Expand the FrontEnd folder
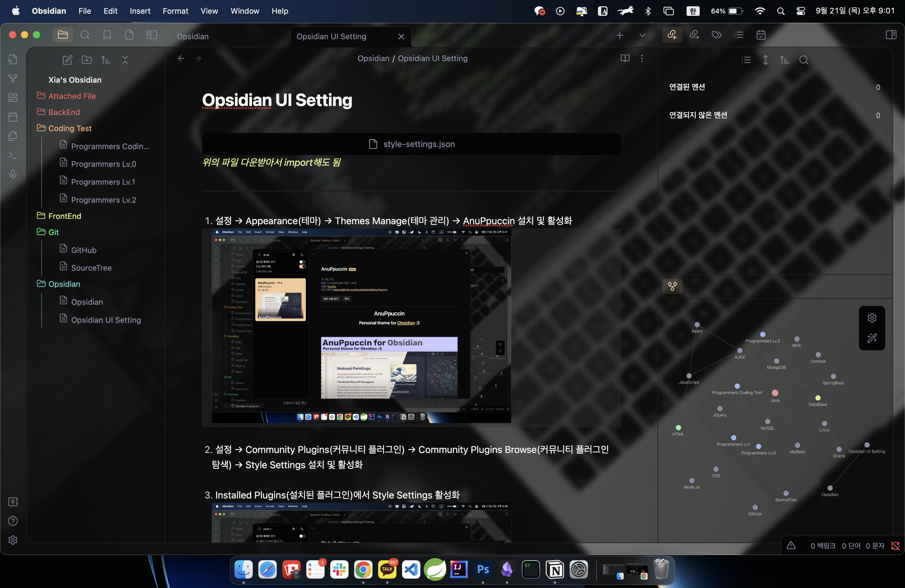Image resolution: width=905 pixels, height=588 pixels. click(65, 216)
